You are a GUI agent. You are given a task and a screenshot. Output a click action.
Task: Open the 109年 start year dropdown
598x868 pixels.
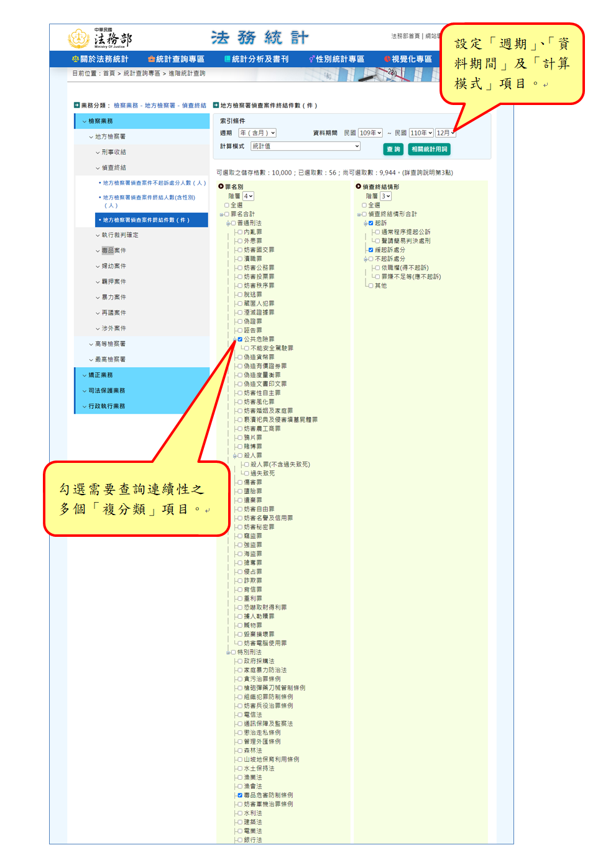tap(370, 133)
